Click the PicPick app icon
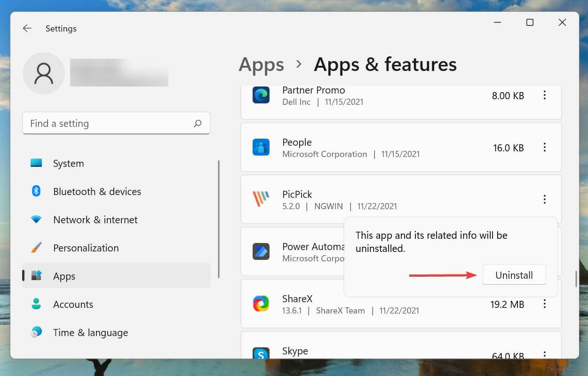The width and height of the screenshot is (588, 376). pos(261,199)
